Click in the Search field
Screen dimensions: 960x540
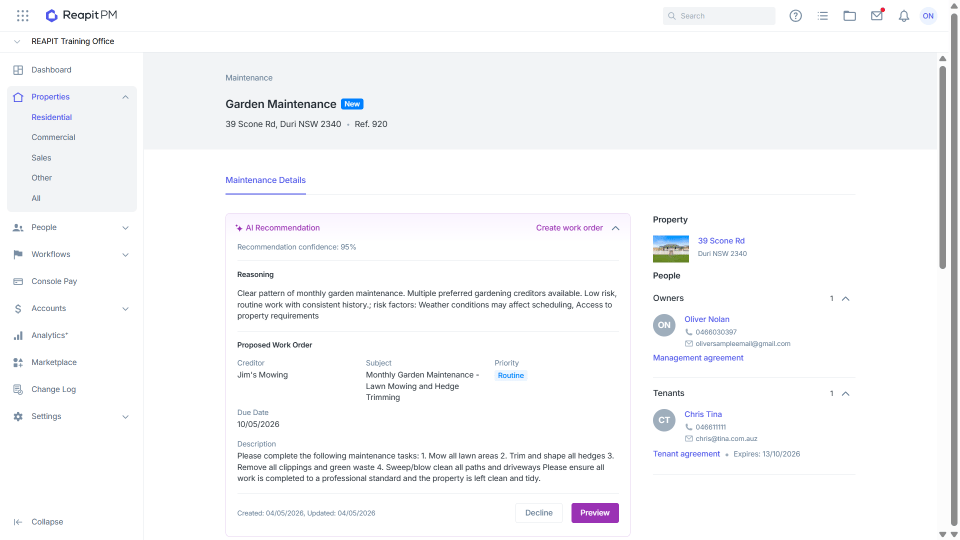719,16
